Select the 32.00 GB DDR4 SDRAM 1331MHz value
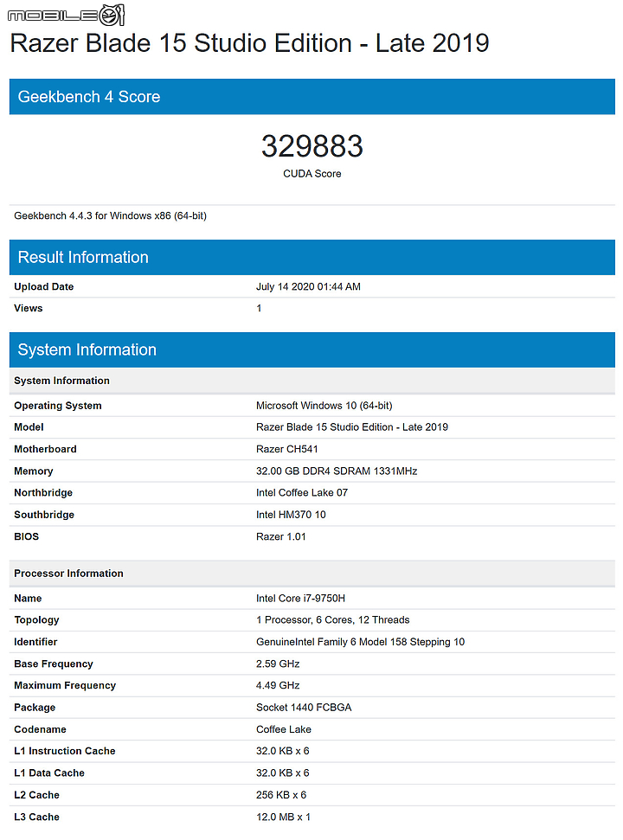 point(337,471)
